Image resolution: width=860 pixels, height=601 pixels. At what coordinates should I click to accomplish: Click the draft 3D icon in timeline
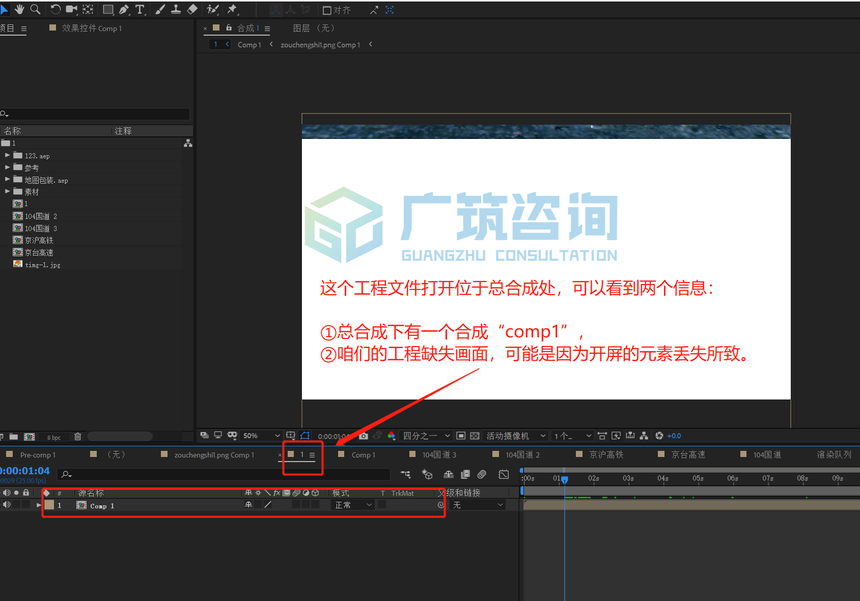[427, 474]
